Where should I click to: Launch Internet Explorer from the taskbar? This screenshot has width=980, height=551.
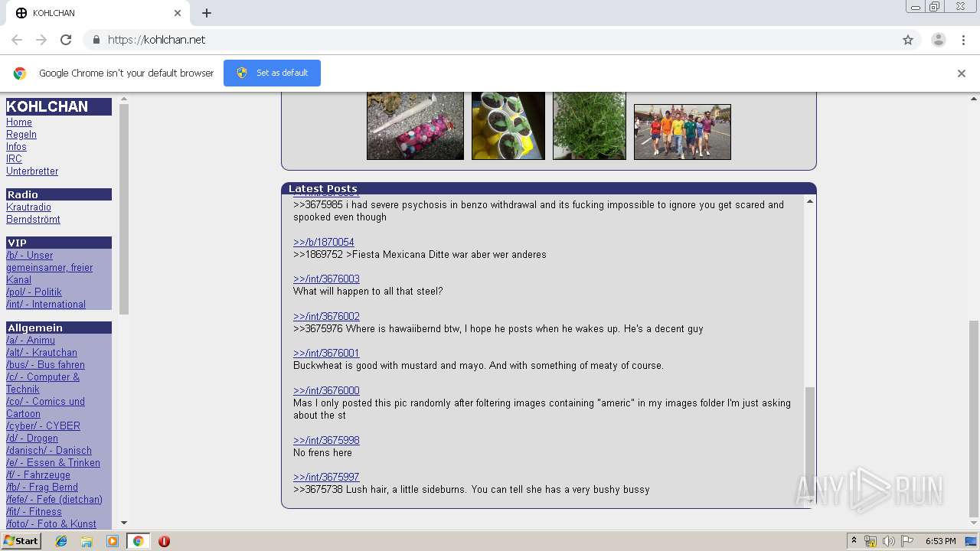click(x=61, y=541)
